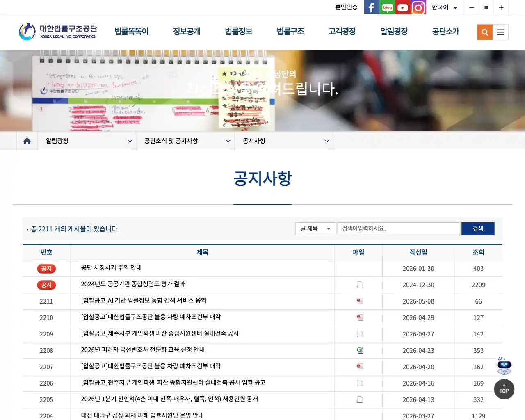Open post 2026년 1분기 친인척 채용인원 공개

pyautogui.click(x=169, y=399)
